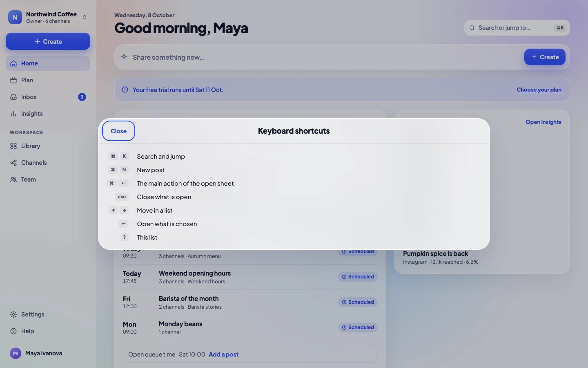Click the question mark key cap
This screenshot has height=368, width=588.
point(124,237)
